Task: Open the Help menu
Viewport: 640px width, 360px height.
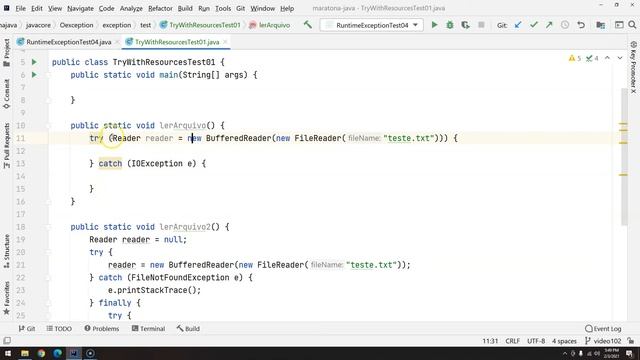Action: 287,8
